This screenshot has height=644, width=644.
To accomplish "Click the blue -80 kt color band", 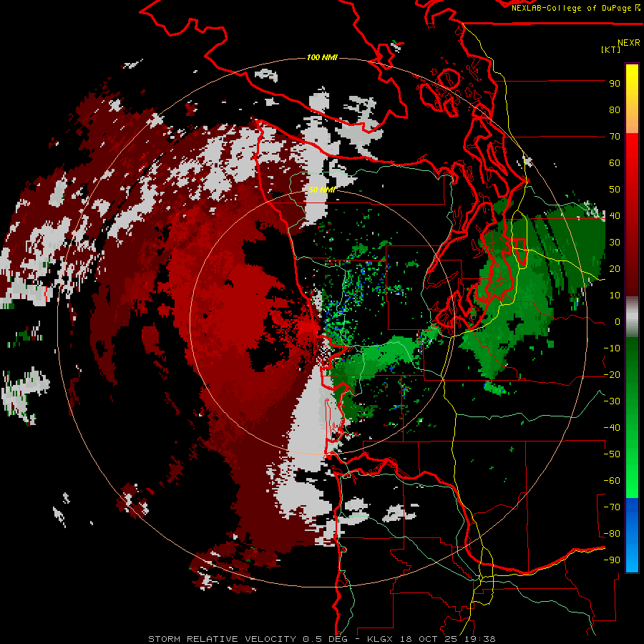I will click(632, 534).
